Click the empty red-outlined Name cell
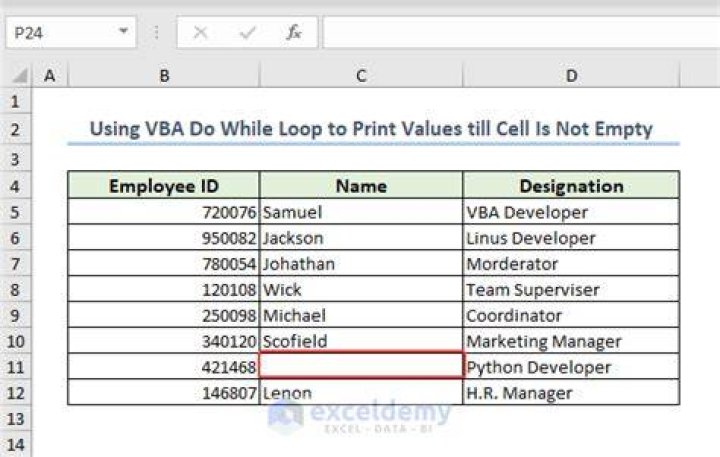The image size is (720, 457). pos(361,366)
